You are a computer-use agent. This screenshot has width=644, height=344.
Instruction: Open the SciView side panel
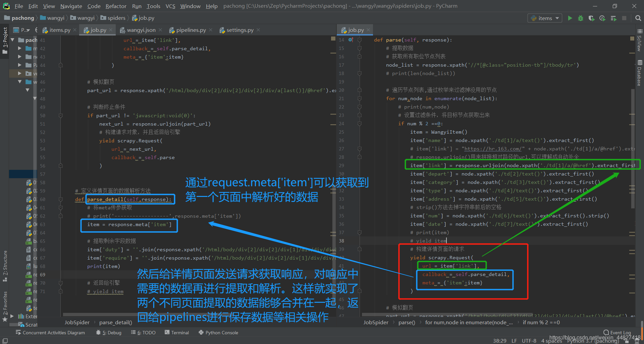click(640, 41)
